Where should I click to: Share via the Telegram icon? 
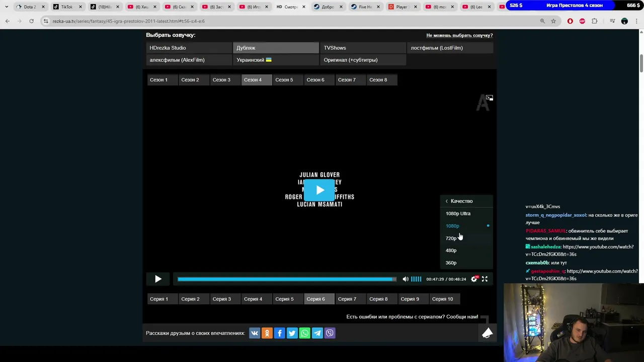[x=317, y=333]
